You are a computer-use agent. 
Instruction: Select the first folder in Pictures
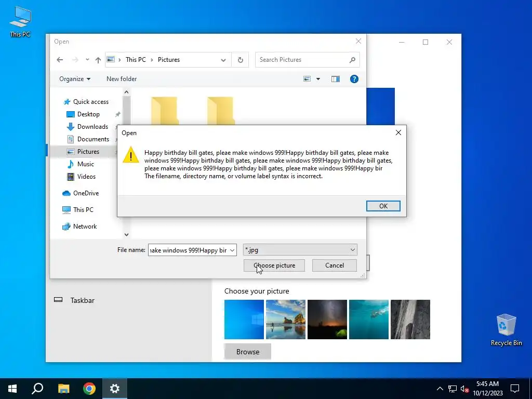[x=165, y=110]
